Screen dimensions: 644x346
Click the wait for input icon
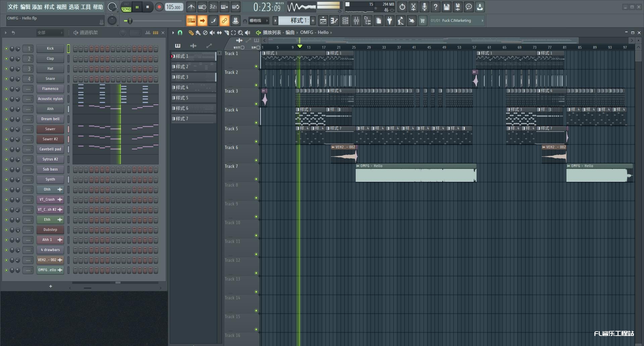point(202,7)
